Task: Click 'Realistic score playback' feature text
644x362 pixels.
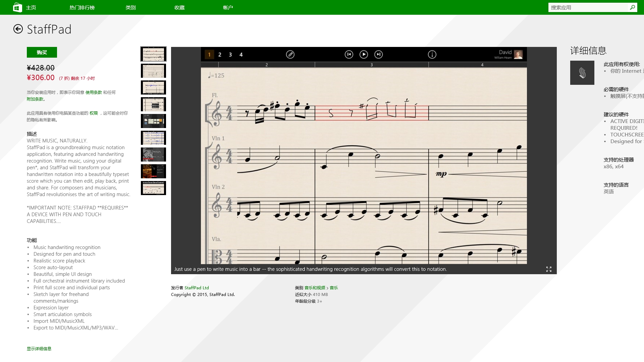Action: point(59,261)
